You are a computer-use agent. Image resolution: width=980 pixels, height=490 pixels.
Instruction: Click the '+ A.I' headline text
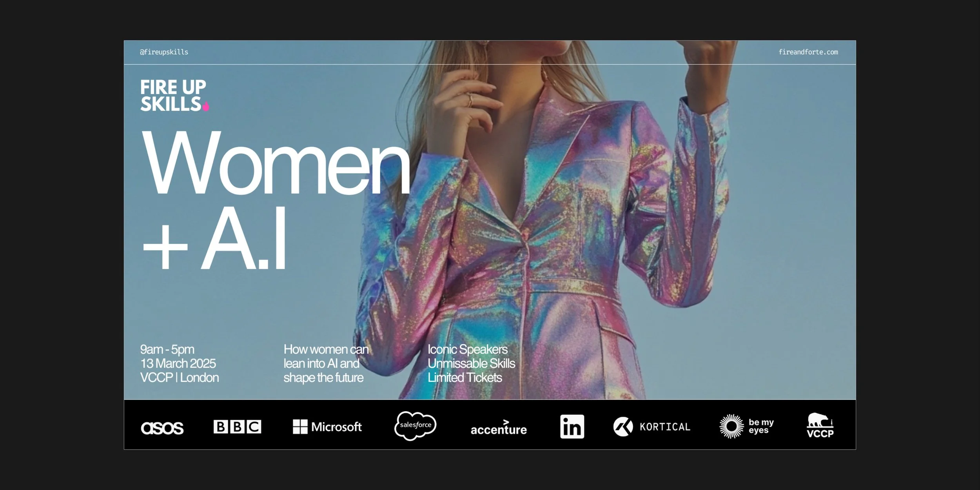[214, 240]
